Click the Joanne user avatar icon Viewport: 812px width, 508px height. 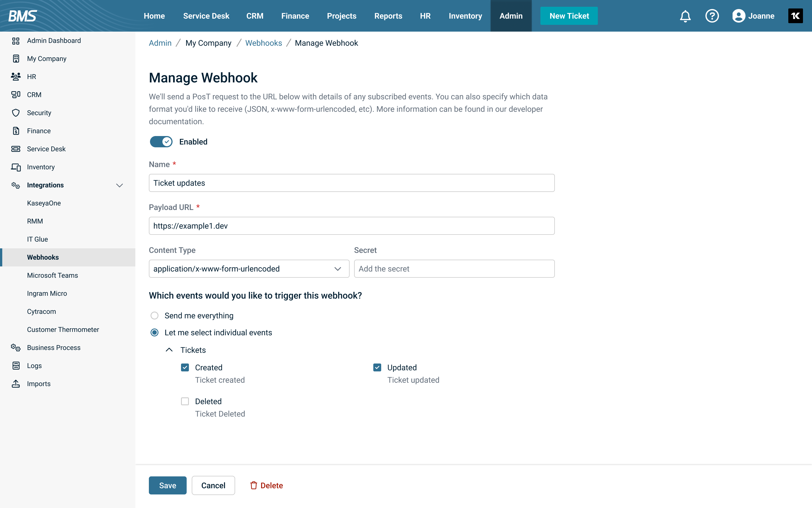coord(738,16)
